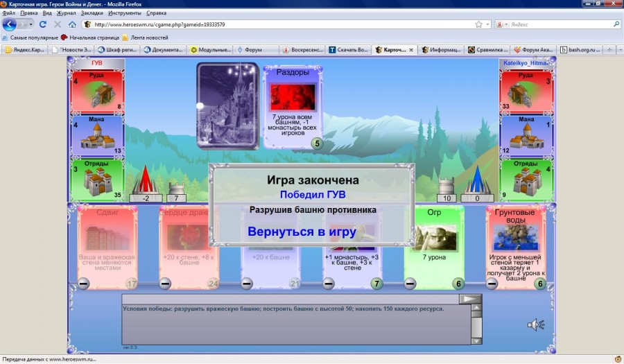Switch to the Сравнилка tab
624x364 pixels.
[x=487, y=50]
